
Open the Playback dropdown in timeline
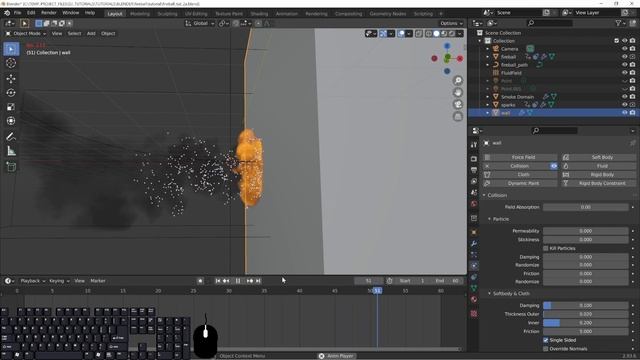pyautogui.click(x=33, y=281)
